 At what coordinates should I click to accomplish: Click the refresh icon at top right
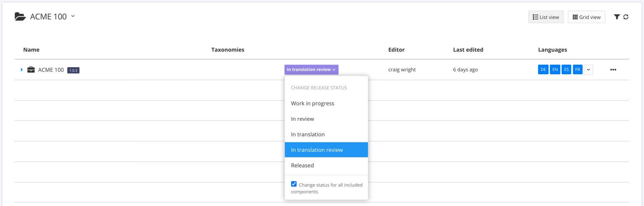coord(626,17)
